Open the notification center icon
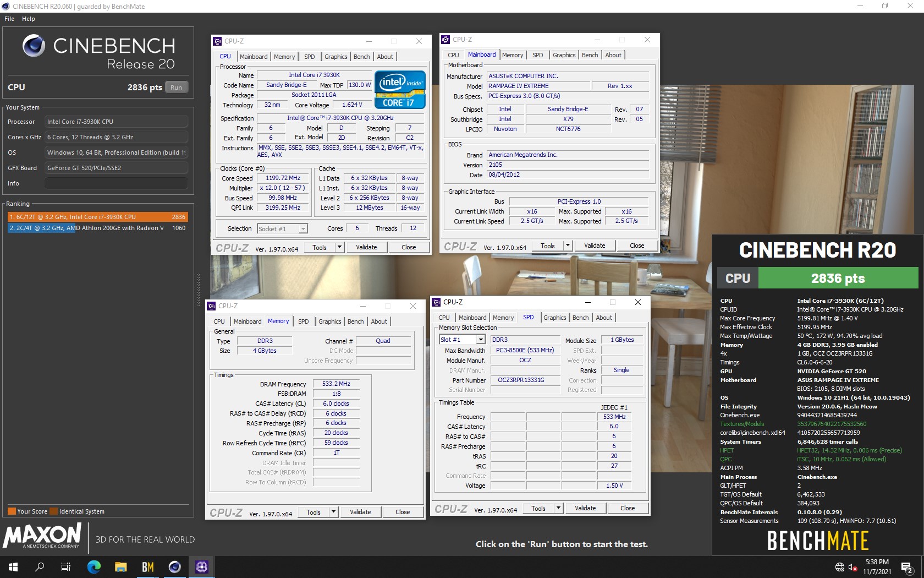Viewport: 924px width, 578px height. [x=908, y=567]
